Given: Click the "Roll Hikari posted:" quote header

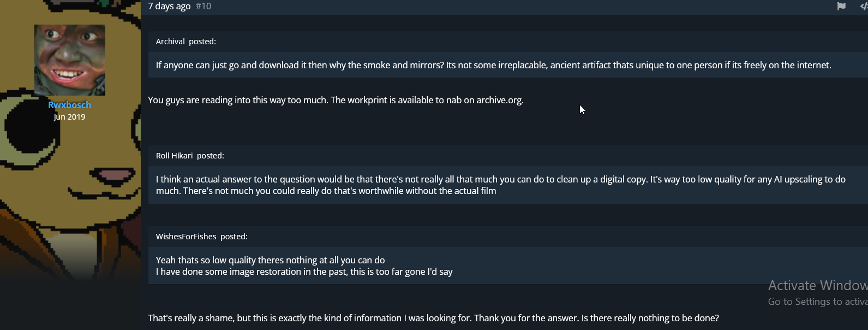Looking at the screenshot, I should coord(190,156).
